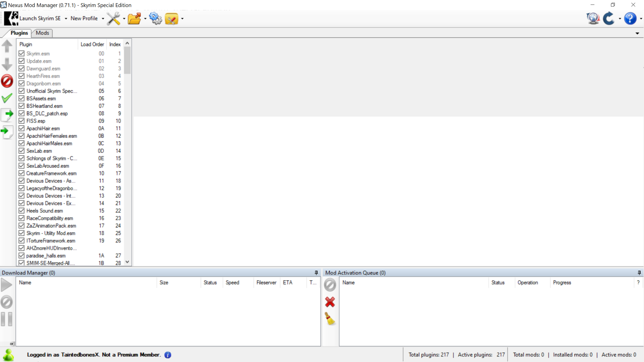Open the tab panel options dropdown arrow
This screenshot has height=362, width=644.
tap(637, 33)
